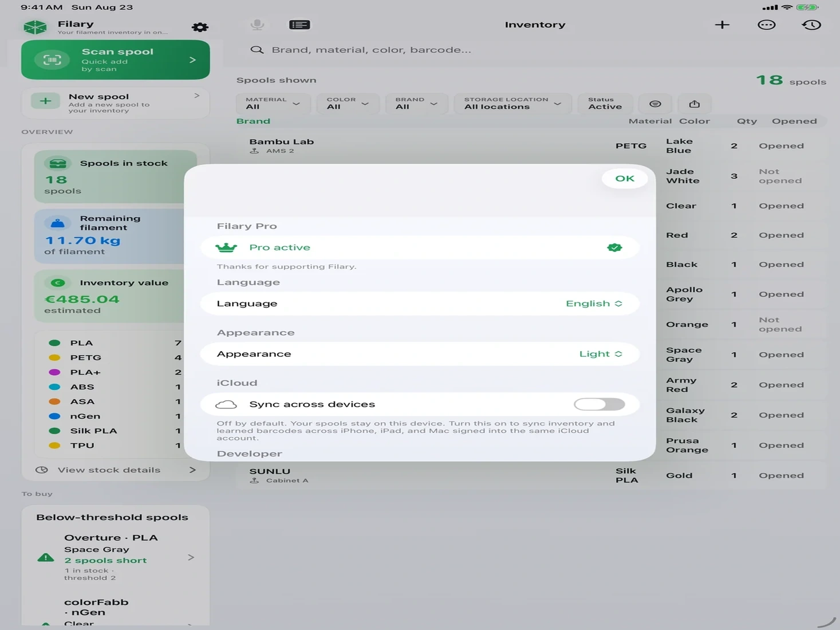840x630 pixels.
Task: Sort by the Material column header
Action: [650, 121]
